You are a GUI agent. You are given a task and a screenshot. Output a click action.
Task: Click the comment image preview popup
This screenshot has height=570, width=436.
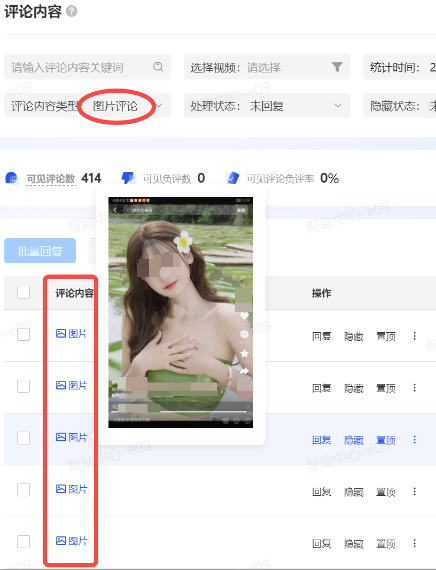tap(181, 313)
